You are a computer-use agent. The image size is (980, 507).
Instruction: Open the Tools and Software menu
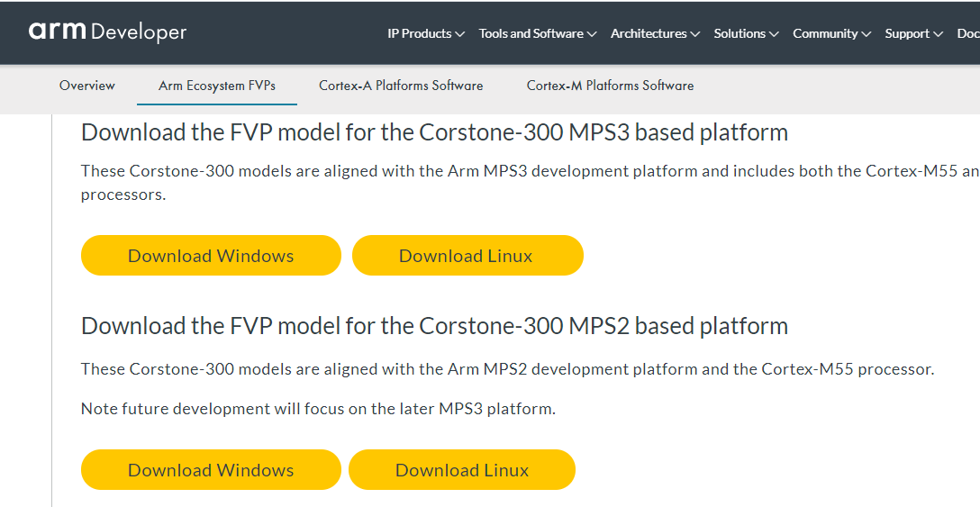[x=538, y=33]
